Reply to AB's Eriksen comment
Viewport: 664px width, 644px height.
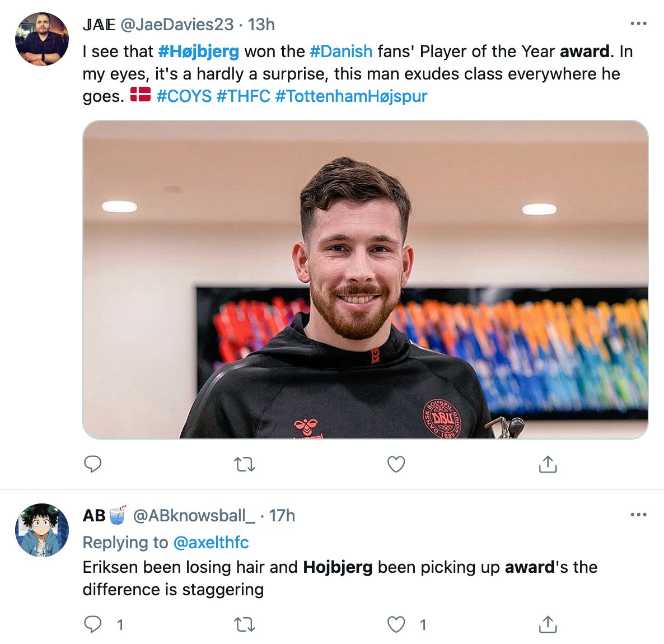(x=93, y=624)
